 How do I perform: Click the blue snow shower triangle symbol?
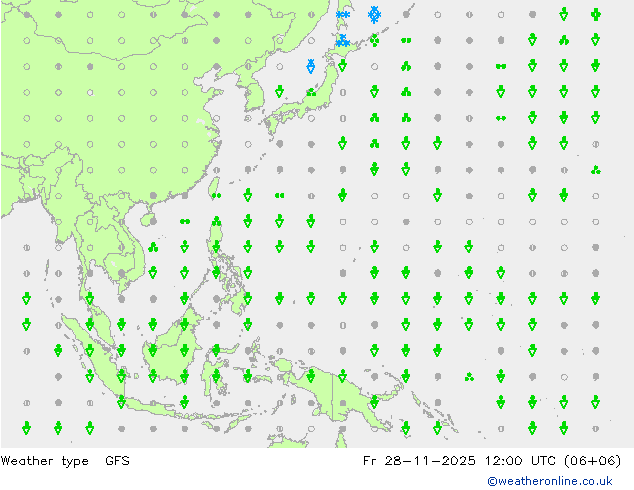point(311,66)
